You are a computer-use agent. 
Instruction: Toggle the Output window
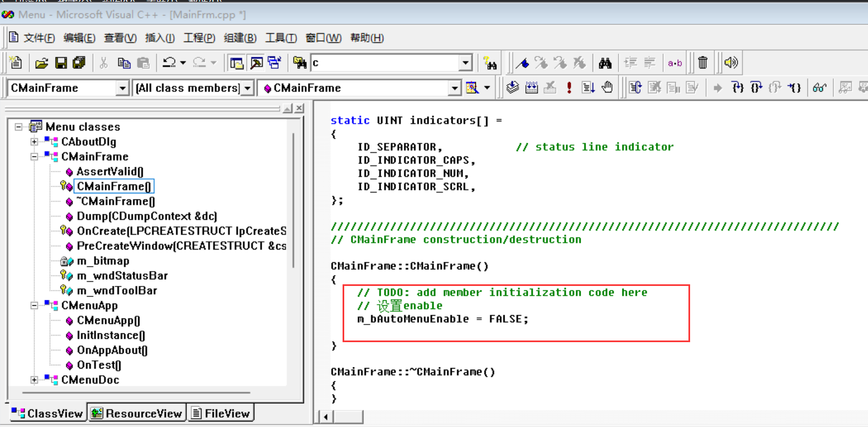point(256,63)
